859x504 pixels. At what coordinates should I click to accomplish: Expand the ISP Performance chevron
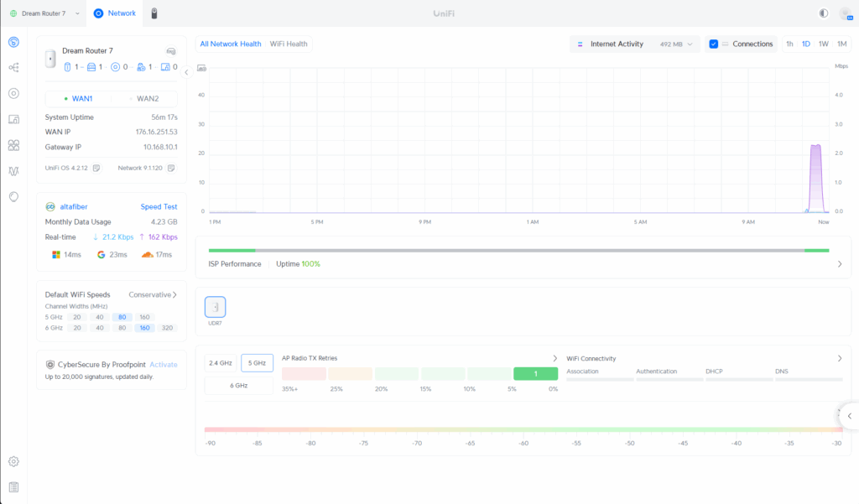pos(840,264)
